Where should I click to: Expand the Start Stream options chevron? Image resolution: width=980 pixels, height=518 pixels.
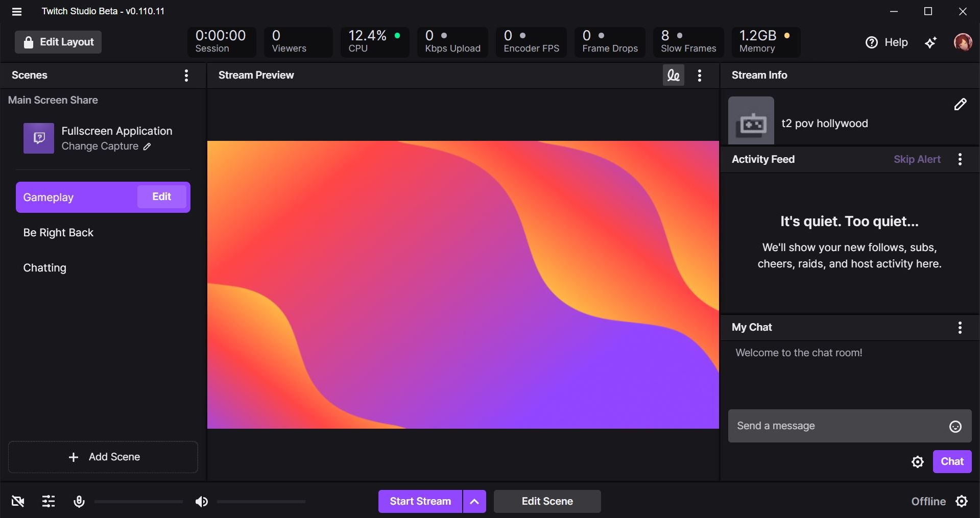[474, 501]
